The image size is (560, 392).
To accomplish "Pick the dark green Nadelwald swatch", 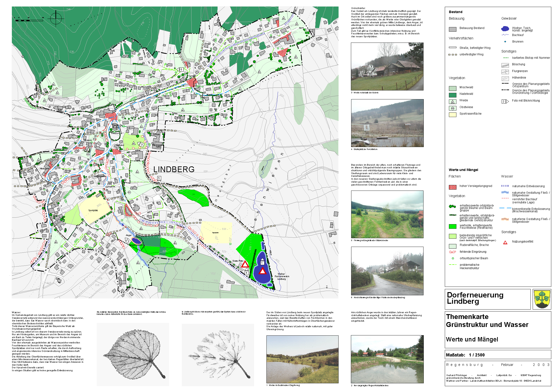I will (x=452, y=95).
